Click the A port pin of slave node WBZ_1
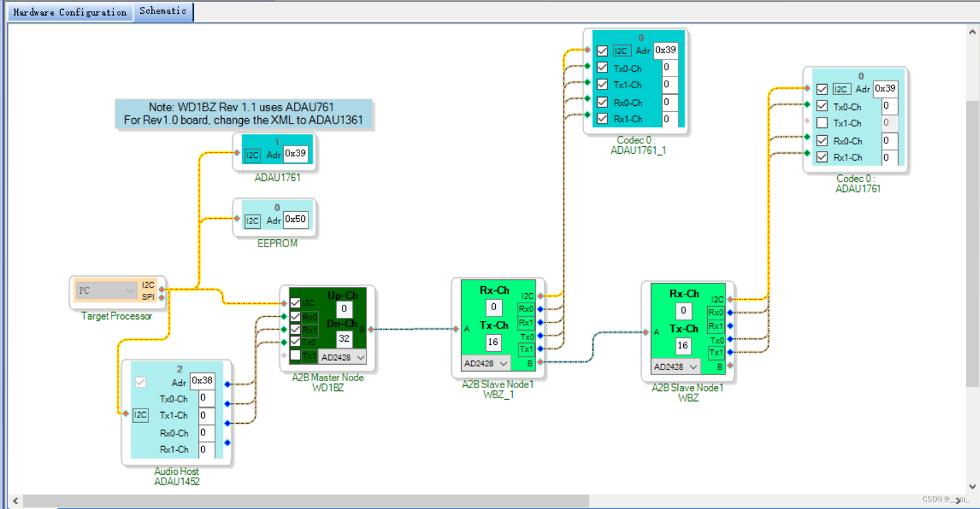The height and width of the screenshot is (509, 980). 456,329
